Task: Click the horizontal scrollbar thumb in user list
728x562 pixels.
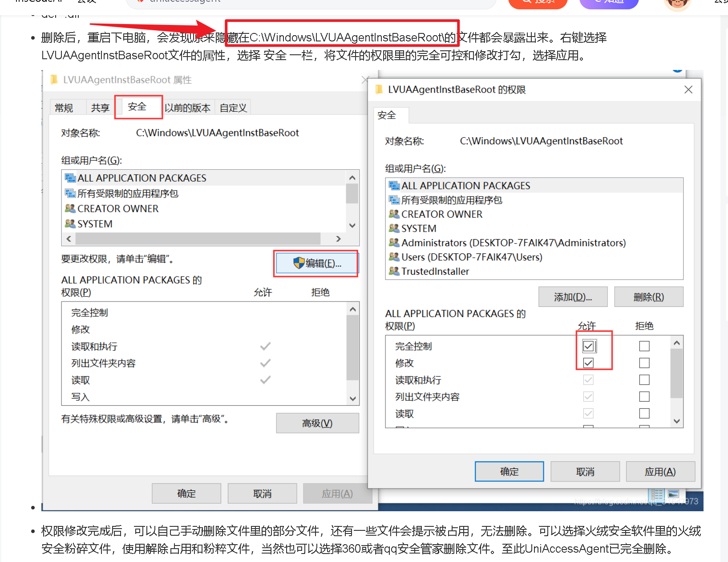Action: pos(198,239)
